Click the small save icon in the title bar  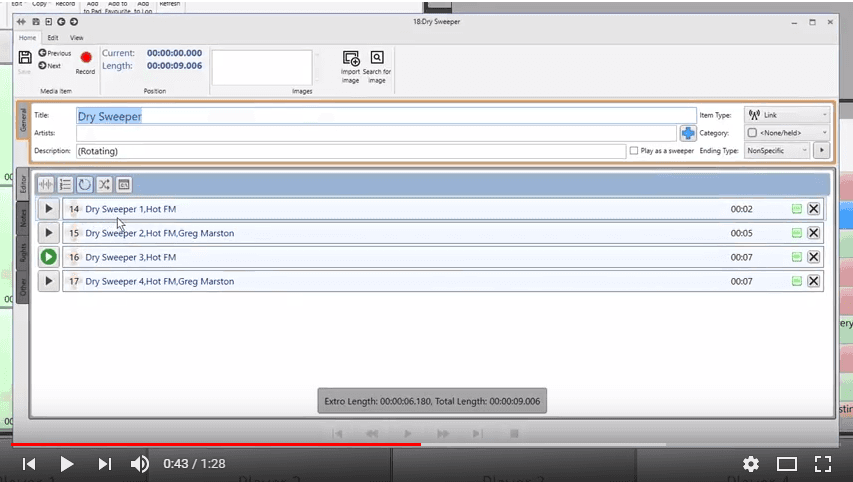coord(36,22)
